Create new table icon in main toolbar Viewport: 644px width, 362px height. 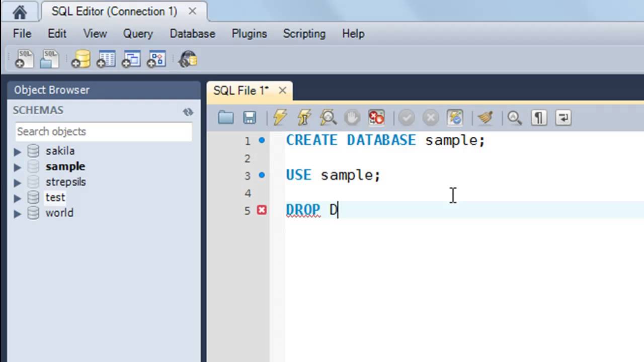point(106,59)
